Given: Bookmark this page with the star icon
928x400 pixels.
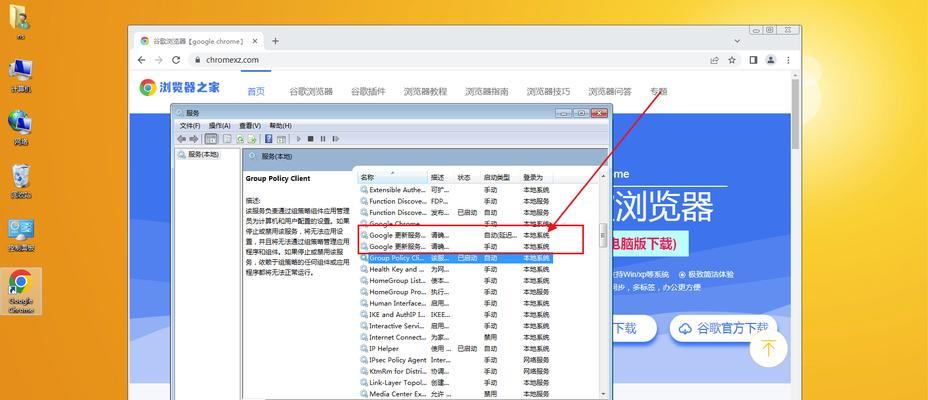Looking at the screenshot, I should (x=732, y=60).
